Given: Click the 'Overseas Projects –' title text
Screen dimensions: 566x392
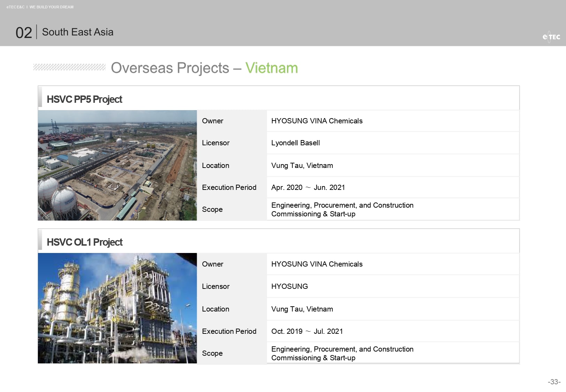Looking at the screenshot, I should [x=176, y=68].
